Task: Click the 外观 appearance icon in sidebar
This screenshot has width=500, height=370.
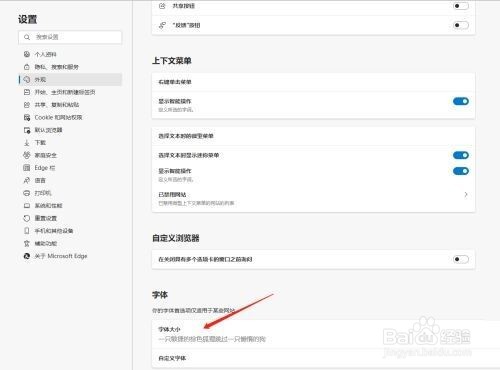Action: [27, 79]
